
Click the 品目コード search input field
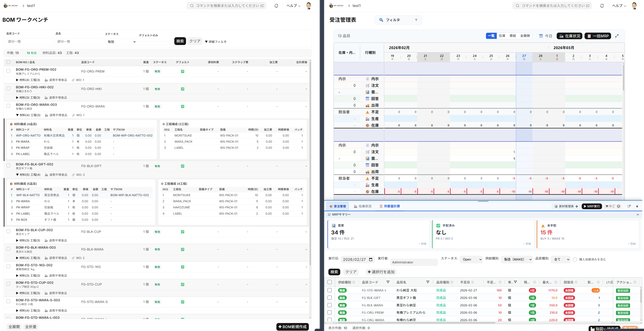[x=30, y=41]
